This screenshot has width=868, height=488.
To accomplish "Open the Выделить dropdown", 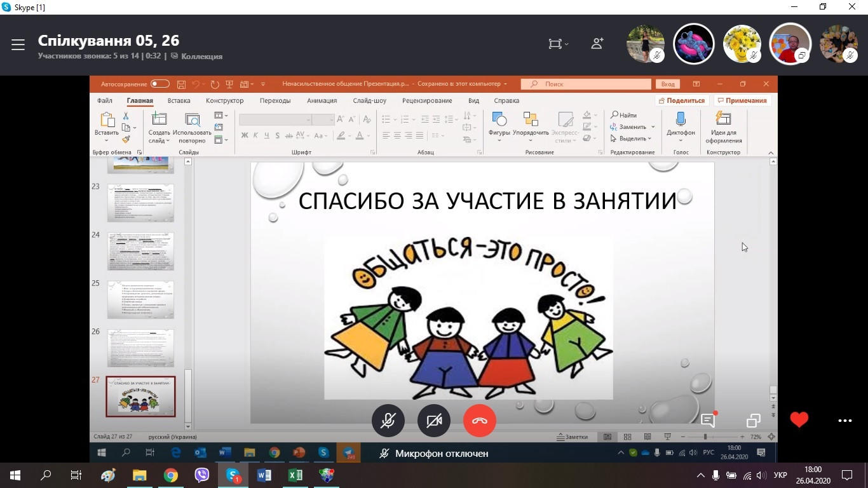I will point(631,139).
